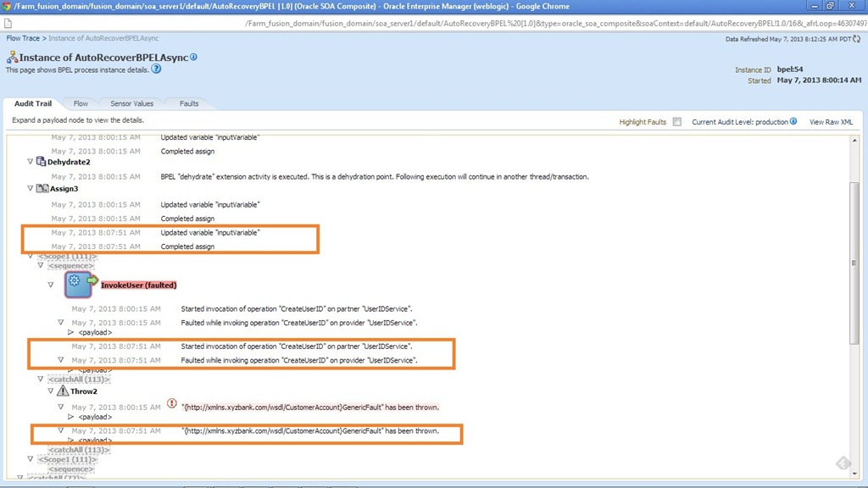Click the Assign3 activity icon

[42, 189]
